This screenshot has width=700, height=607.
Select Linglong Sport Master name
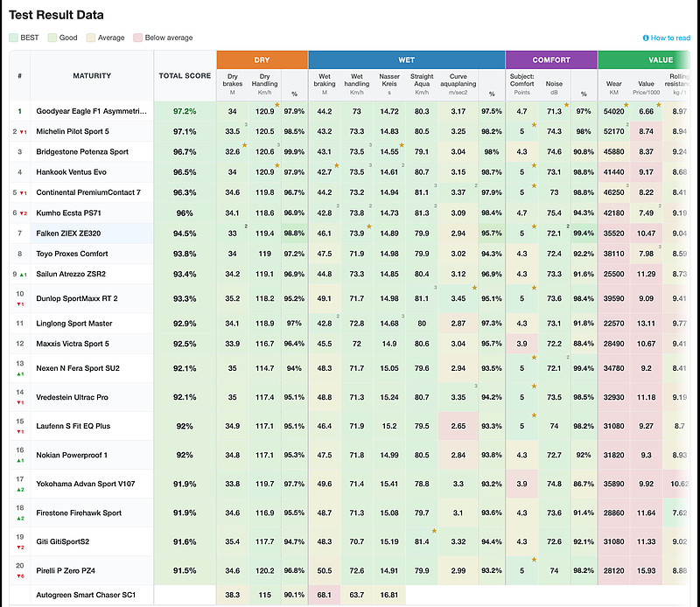pyautogui.click(x=74, y=323)
